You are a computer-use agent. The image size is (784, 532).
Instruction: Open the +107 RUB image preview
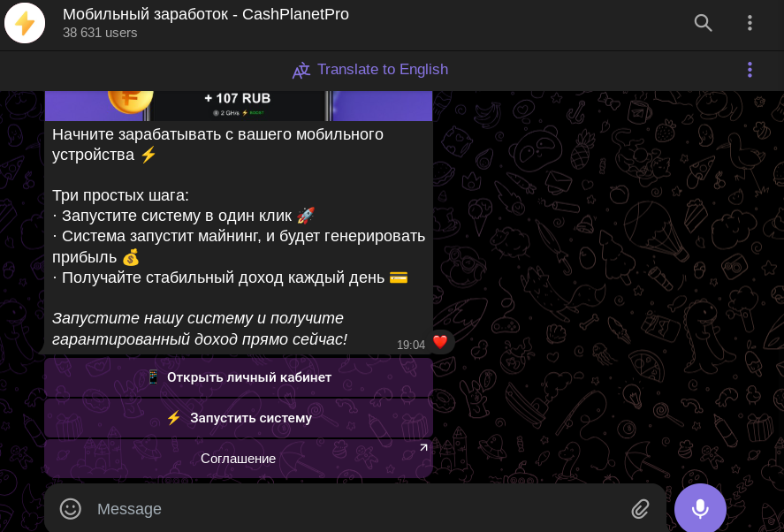[x=238, y=104]
